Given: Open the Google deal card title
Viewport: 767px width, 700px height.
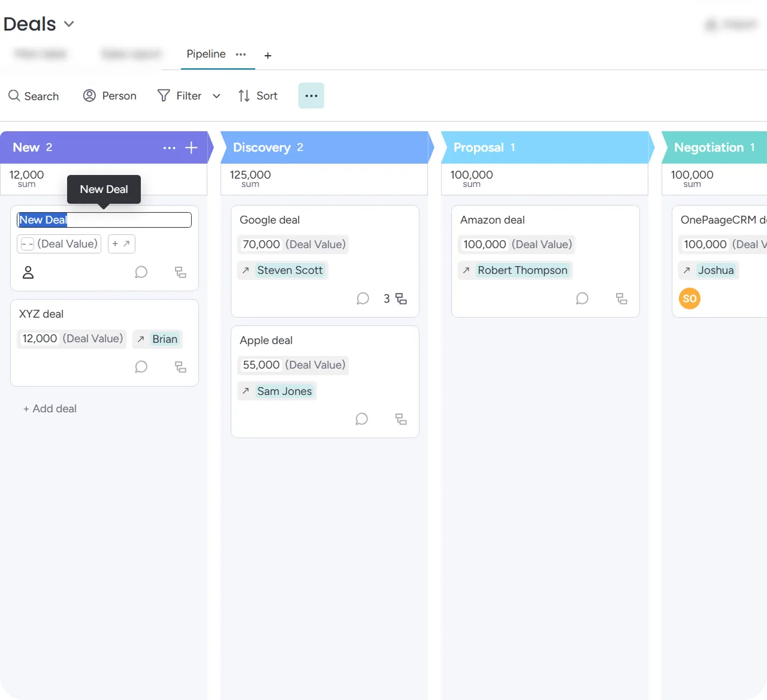Looking at the screenshot, I should 270,220.
